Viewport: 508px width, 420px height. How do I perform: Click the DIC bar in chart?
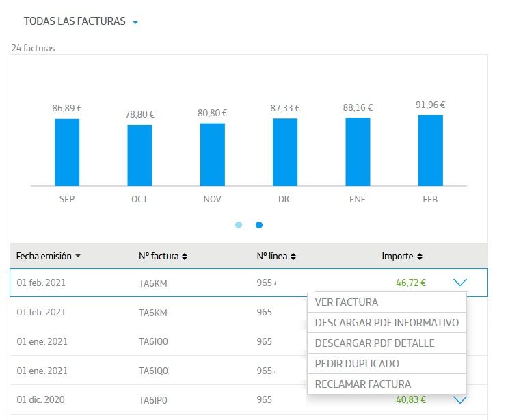[x=285, y=152]
